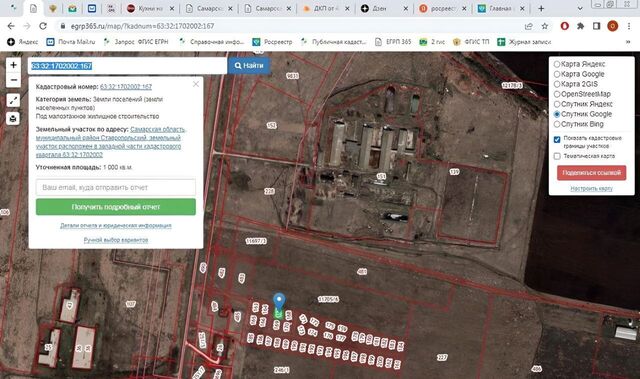Open ЕГРП 365 bookmark
Viewport: 640px width, 379px height.
[393, 42]
